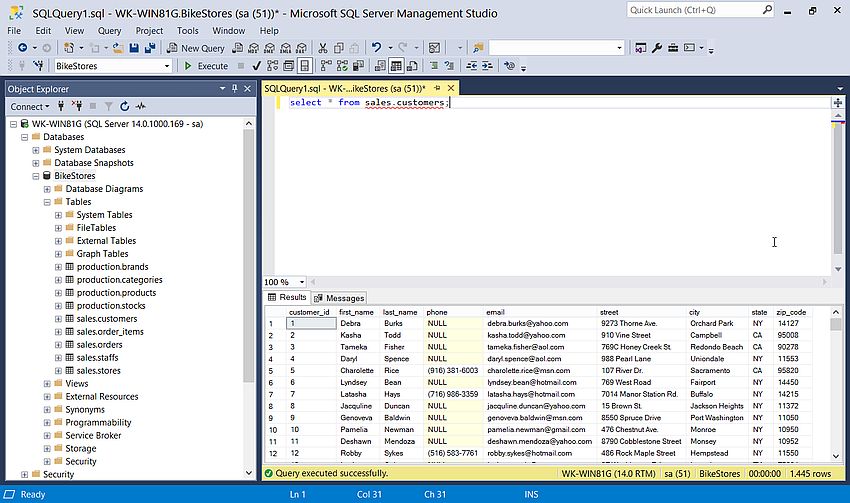This screenshot has height=503, width=850.
Task: Switch to the Results tab
Action: tap(287, 297)
